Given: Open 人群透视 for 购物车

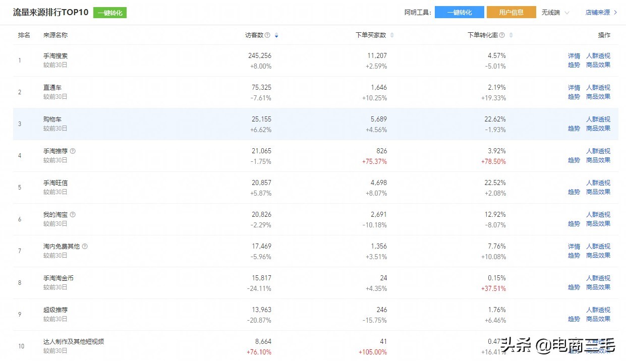Looking at the screenshot, I should (x=598, y=119).
